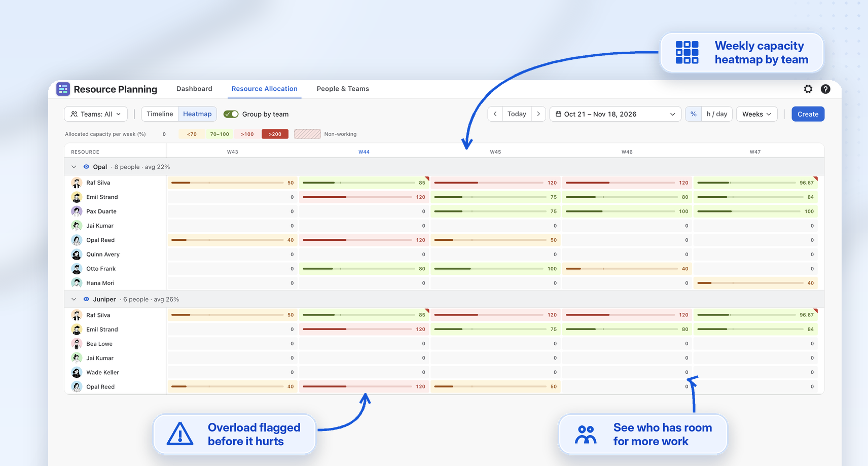Screen dimensions: 868x466
Task: Click Pax Duarte's avatar
Action: (x=77, y=211)
